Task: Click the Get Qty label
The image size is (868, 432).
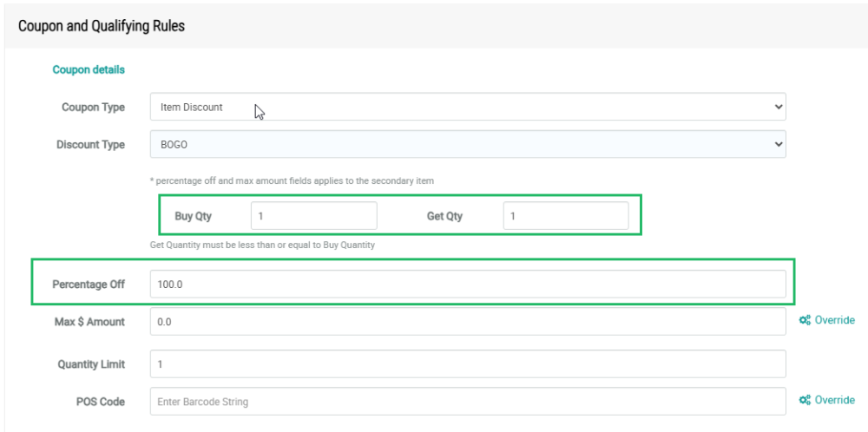Action: point(444,217)
